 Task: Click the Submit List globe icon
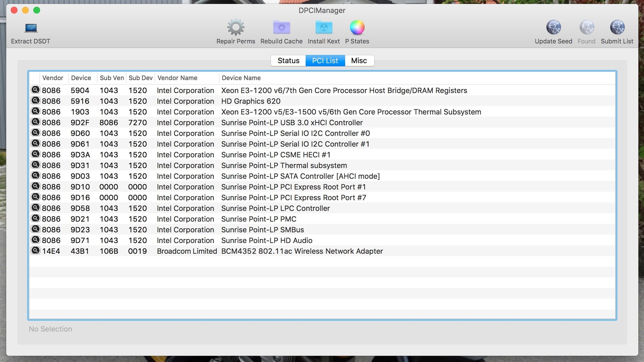(x=617, y=27)
